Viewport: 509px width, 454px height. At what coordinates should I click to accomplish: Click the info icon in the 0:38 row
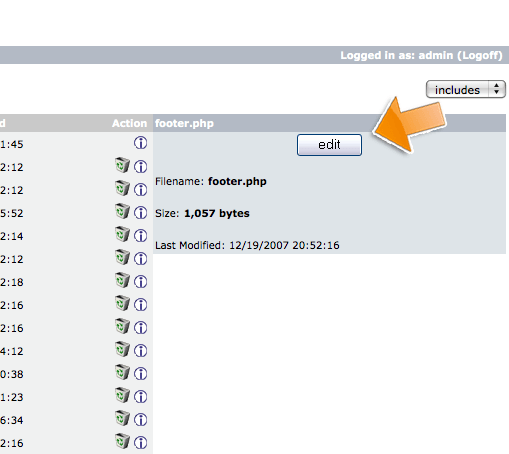[140, 373]
